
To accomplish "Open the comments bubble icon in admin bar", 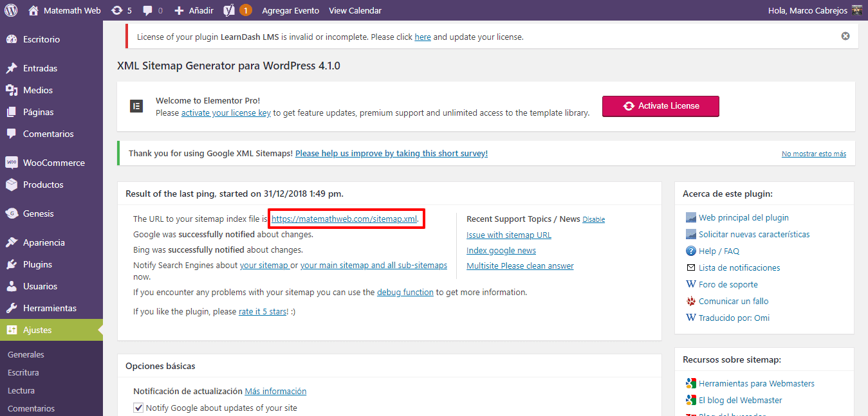I will (147, 10).
